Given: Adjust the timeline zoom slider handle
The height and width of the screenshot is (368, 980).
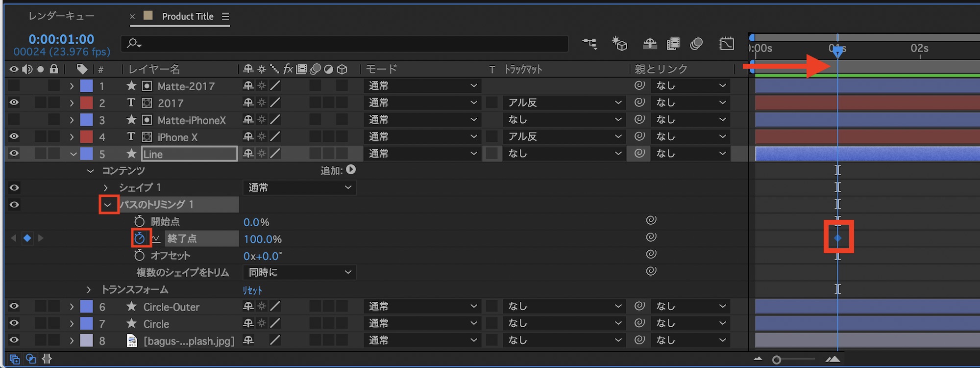Looking at the screenshot, I should [776, 360].
